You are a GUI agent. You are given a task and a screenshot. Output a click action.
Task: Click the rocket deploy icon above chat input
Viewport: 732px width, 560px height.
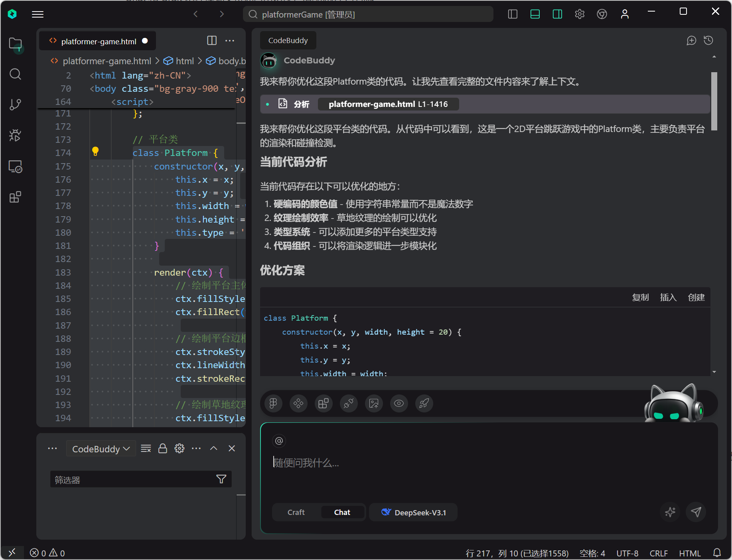[x=424, y=404]
